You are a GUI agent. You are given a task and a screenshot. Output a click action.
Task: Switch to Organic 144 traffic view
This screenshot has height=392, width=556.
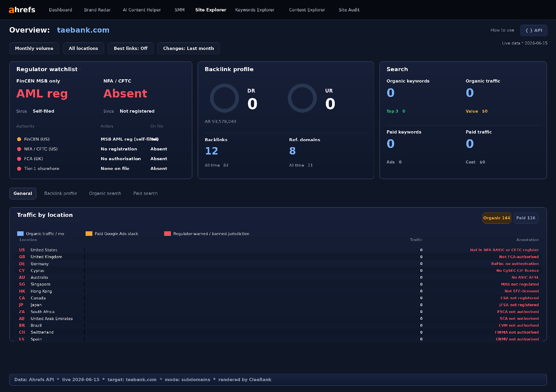(x=497, y=218)
